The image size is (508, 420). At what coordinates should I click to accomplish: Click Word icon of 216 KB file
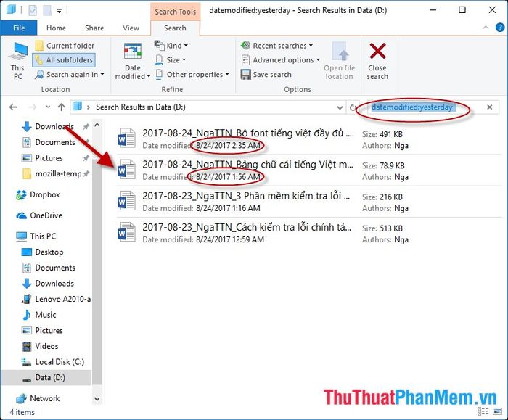[126, 201]
